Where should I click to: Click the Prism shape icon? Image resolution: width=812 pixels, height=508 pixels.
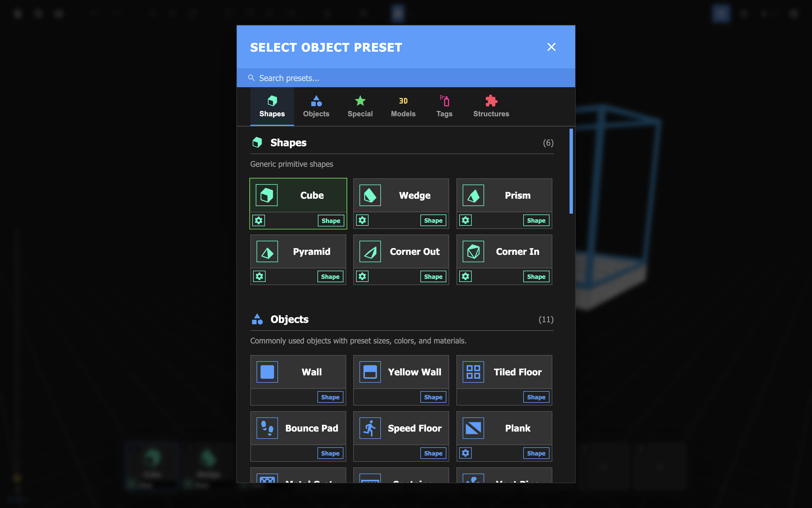click(473, 195)
